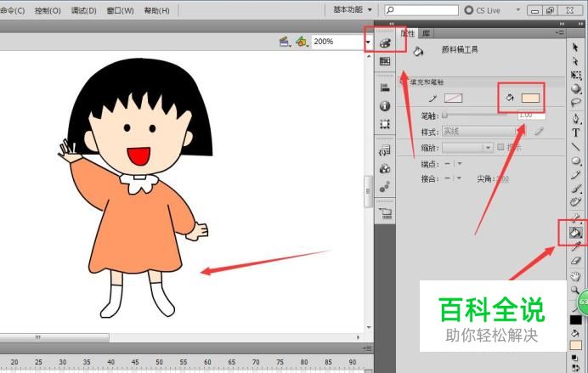Select the Hand tool
Image resolution: width=588 pixels, height=373 pixels.
(575, 277)
